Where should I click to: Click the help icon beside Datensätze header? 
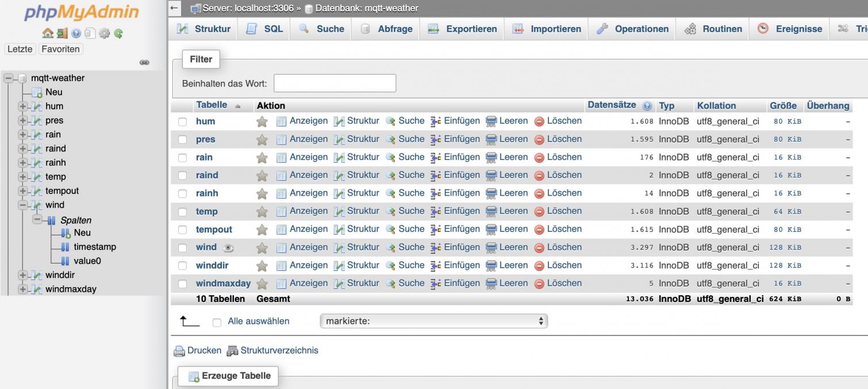pyautogui.click(x=647, y=106)
